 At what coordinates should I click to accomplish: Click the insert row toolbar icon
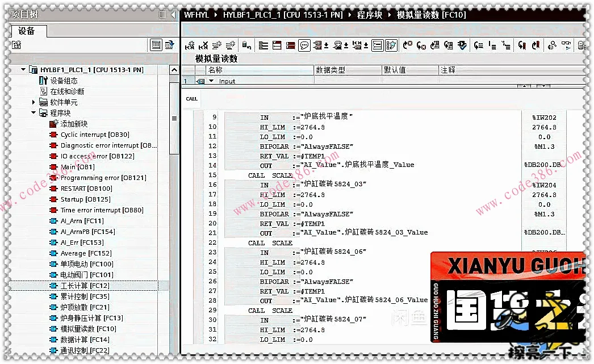coord(217,45)
